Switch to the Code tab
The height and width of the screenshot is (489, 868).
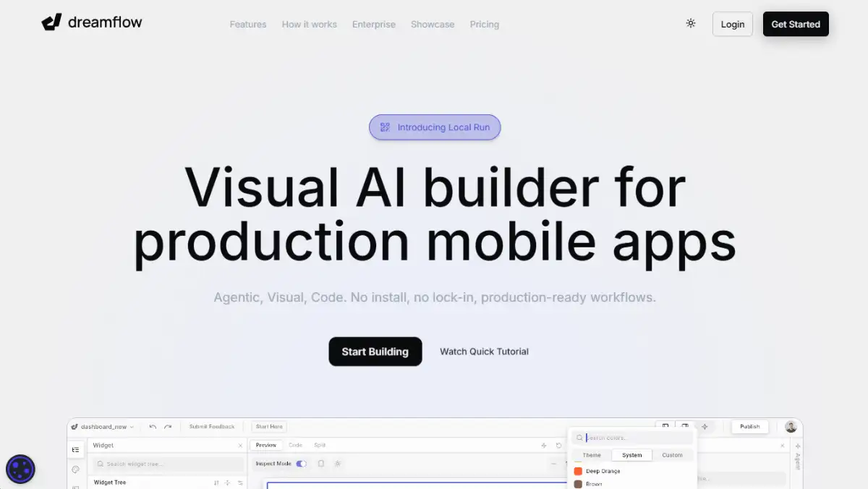(295, 446)
